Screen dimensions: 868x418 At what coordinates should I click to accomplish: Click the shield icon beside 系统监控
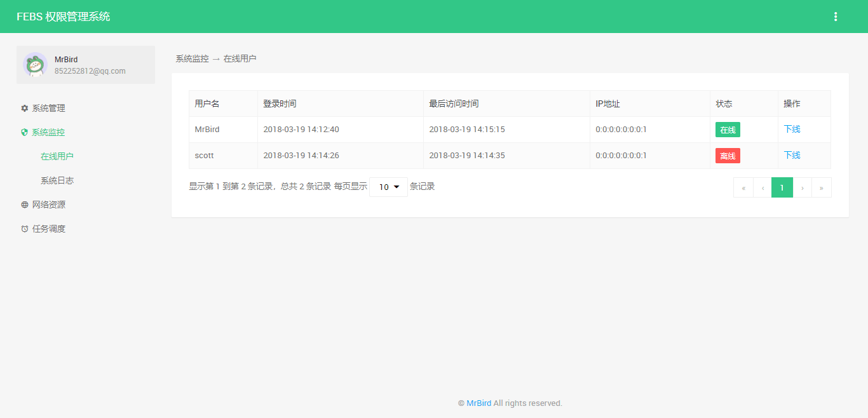(x=25, y=132)
